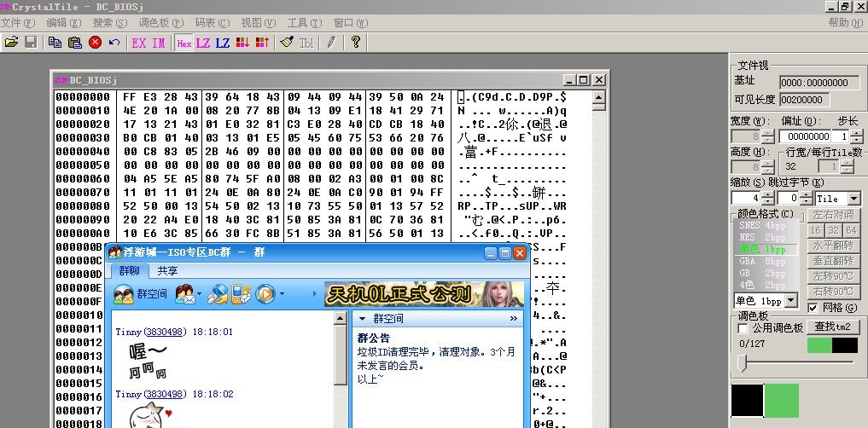Click the green palette color swatch

pos(781,401)
